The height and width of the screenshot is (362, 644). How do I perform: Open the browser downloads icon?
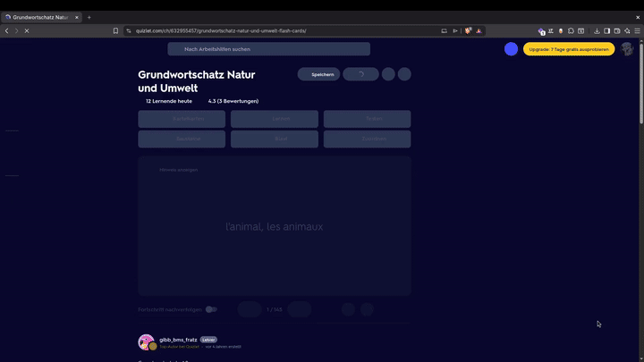[x=597, y=30]
